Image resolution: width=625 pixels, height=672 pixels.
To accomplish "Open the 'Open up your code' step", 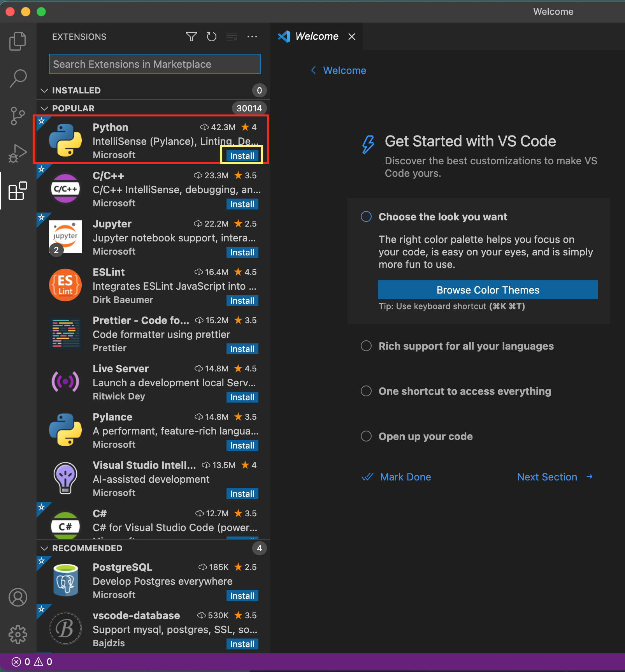I will [x=426, y=436].
